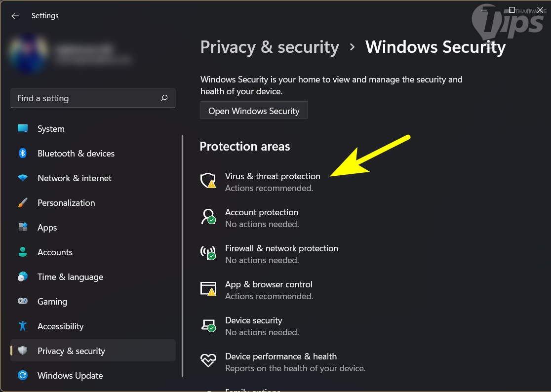Viewport: 551px width, 392px height.
Task: Go to Privacy & security breadcrumb
Action: [270, 47]
